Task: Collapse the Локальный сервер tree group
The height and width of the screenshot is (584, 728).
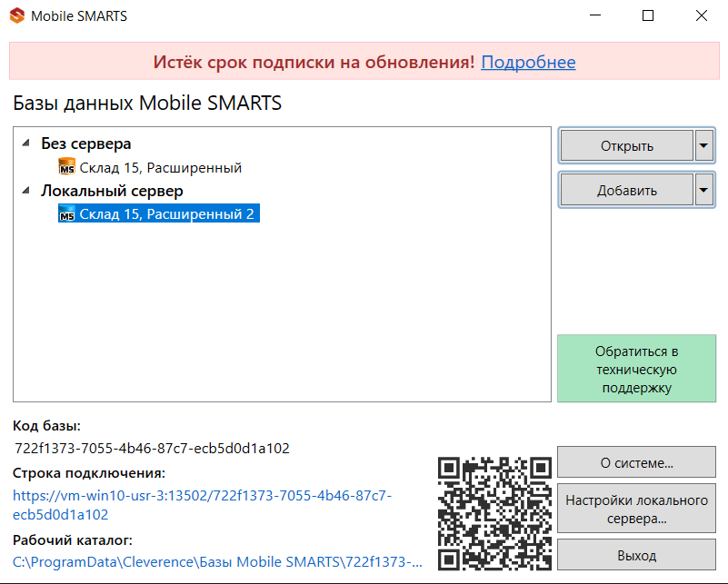Action: [26, 190]
